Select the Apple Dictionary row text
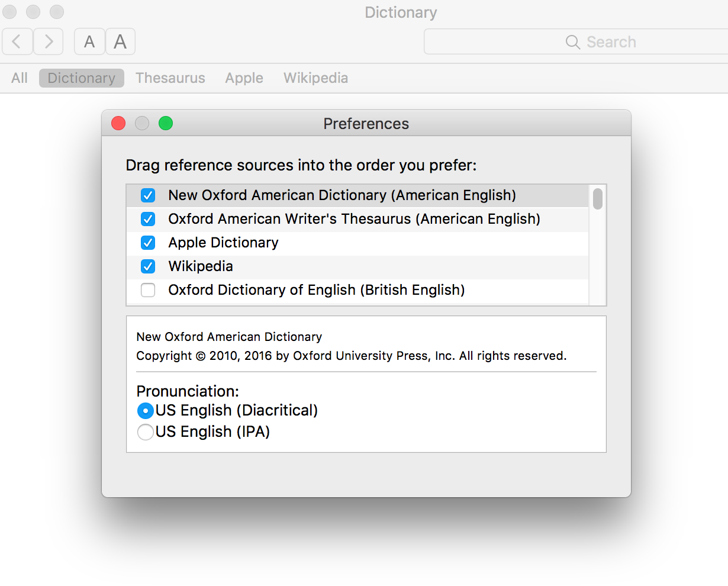Image resolution: width=728 pixels, height=586 pixels. click(223, 243)
